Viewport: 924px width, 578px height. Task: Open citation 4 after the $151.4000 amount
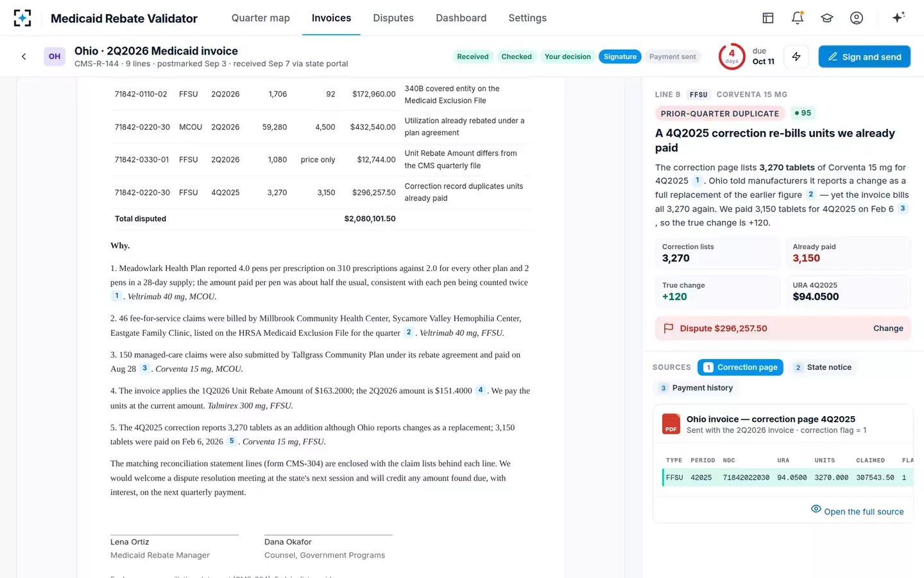[x=481, y=390]
